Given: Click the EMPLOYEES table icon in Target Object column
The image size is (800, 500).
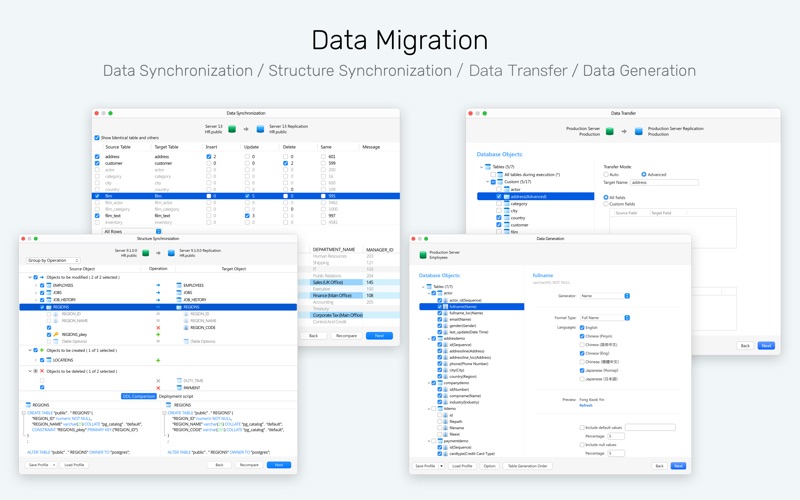Looking at the screenshot, I should pos(179,285).
